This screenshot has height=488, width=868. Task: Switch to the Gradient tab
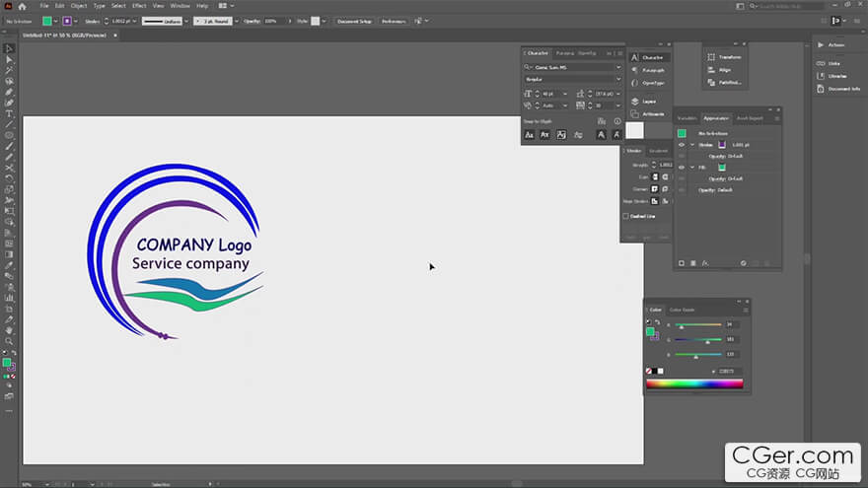click(658, 151)
